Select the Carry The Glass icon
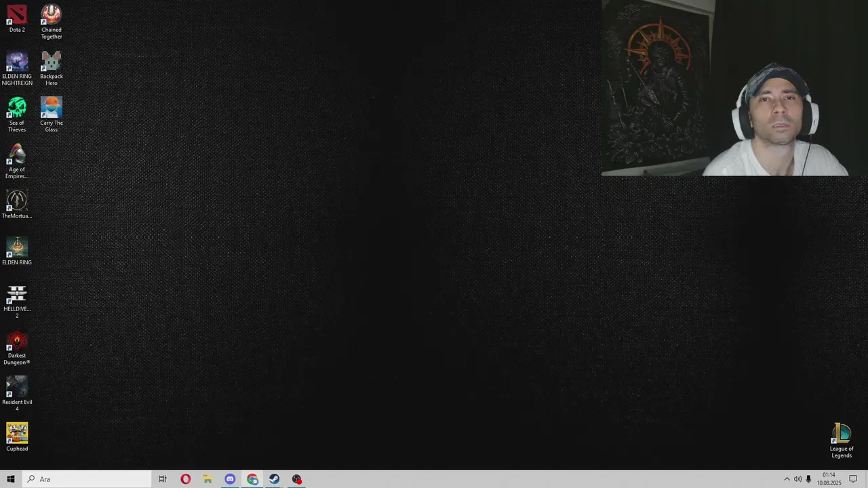The image size is (868, 488). coord(51,115)
